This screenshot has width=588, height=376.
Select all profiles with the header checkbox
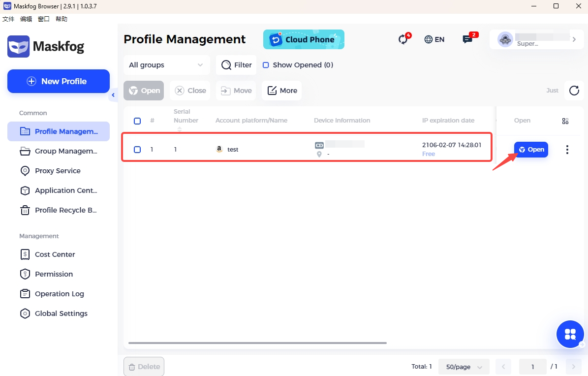tap(137, 121)
